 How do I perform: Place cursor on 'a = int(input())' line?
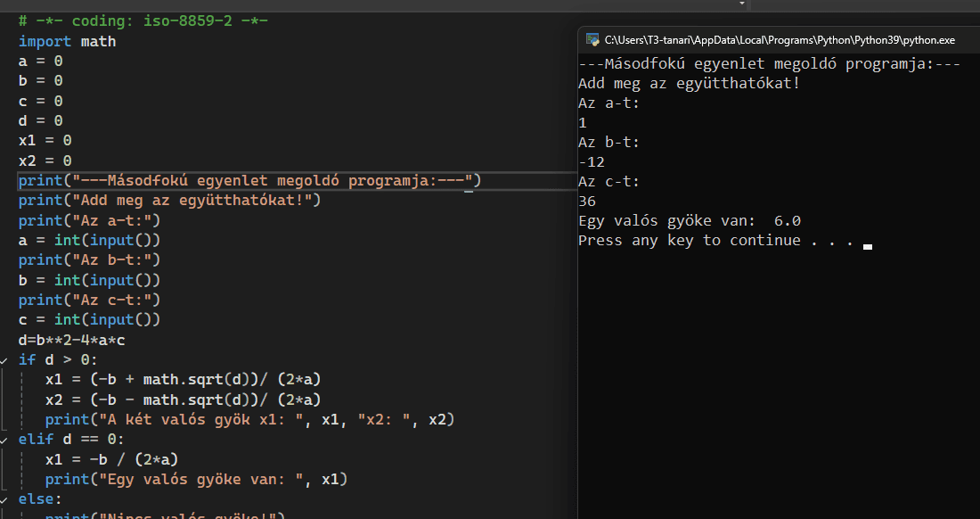89,240
